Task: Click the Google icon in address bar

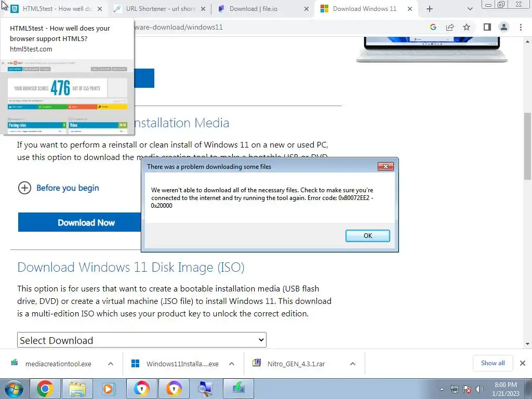Action: coord(433,27)
